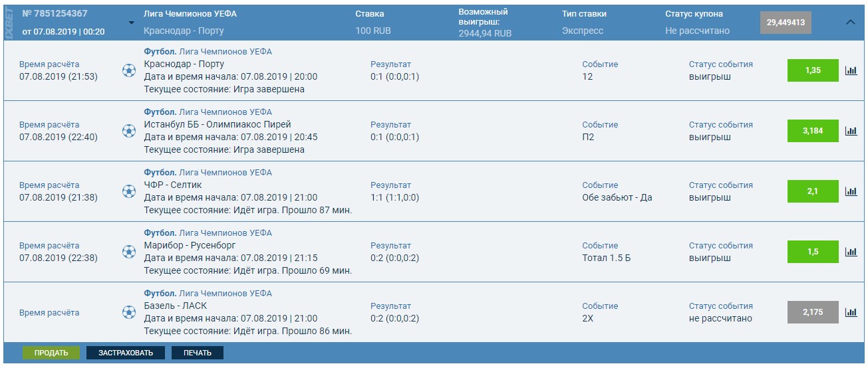The width and height of the screenshot is (868, 370).
Task: Open statistics chart for Краснодар - Порту row
Action: tap(851, 70)
